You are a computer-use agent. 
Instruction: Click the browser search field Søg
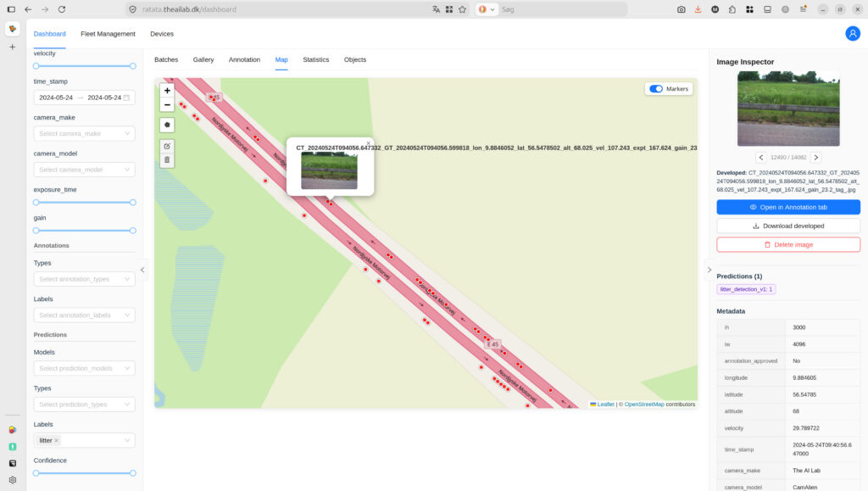[562, 9]
